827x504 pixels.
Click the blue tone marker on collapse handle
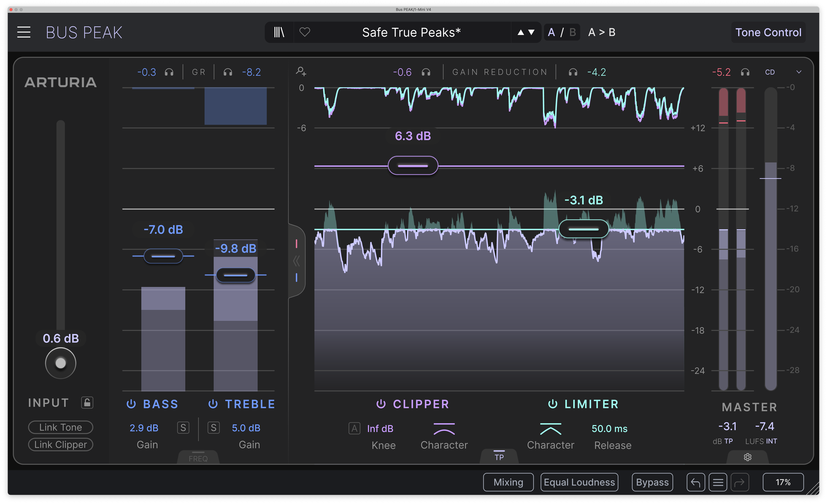coord(296,278)
